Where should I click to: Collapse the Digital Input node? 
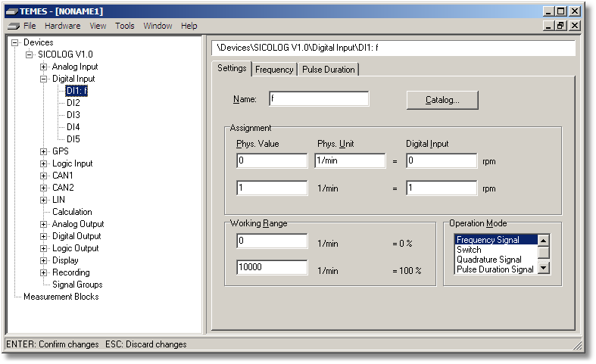44,79
